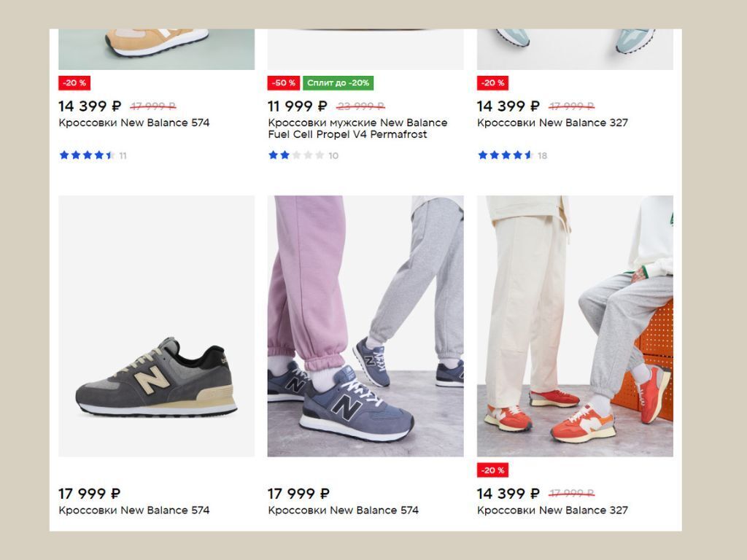Click the -20 % badge under beige sneaker
The height and width of the screenshot is (560, 747).
[x=74, y=83]
